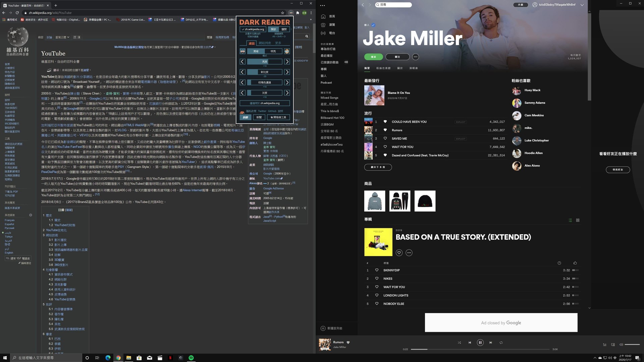644x362 pixels.
Task: Open Netflix from the Windows taskbar
Action: point(170,358)
